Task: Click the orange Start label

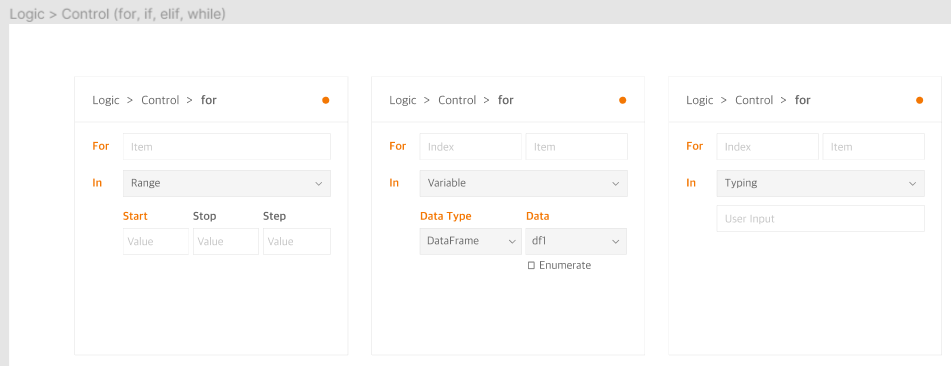Action: (x=135, y=216)
